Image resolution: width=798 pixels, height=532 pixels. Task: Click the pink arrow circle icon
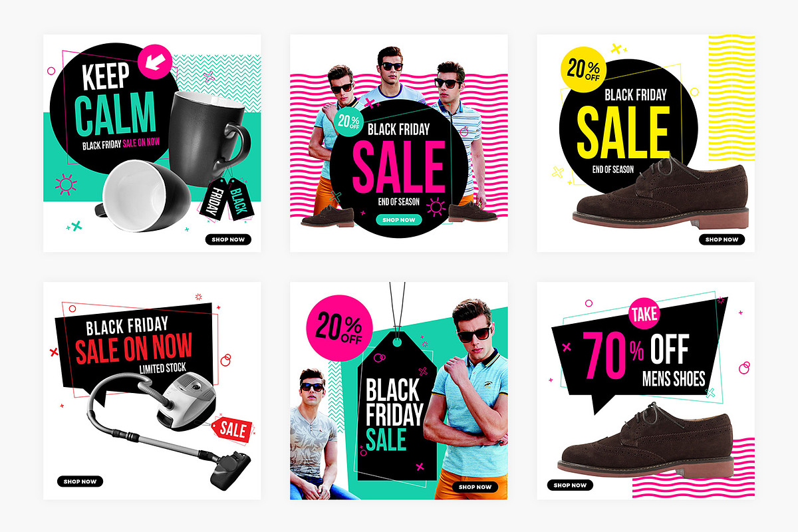(x=156, y=62)
